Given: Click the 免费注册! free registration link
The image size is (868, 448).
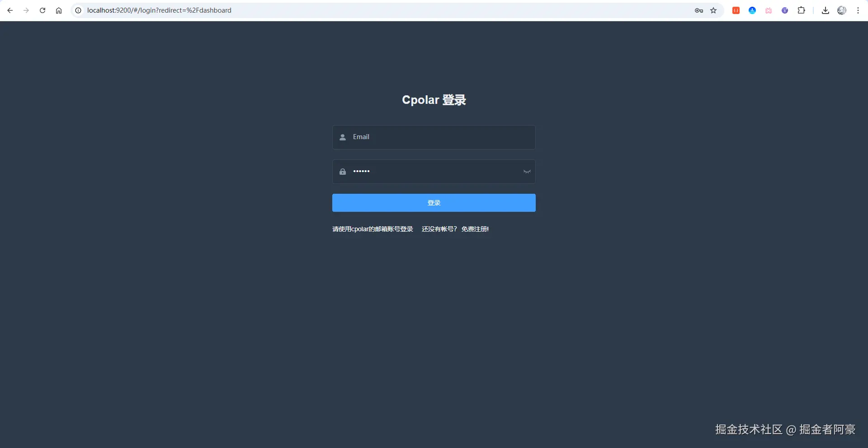Looking at the screenshot, I should coord(475,229).
